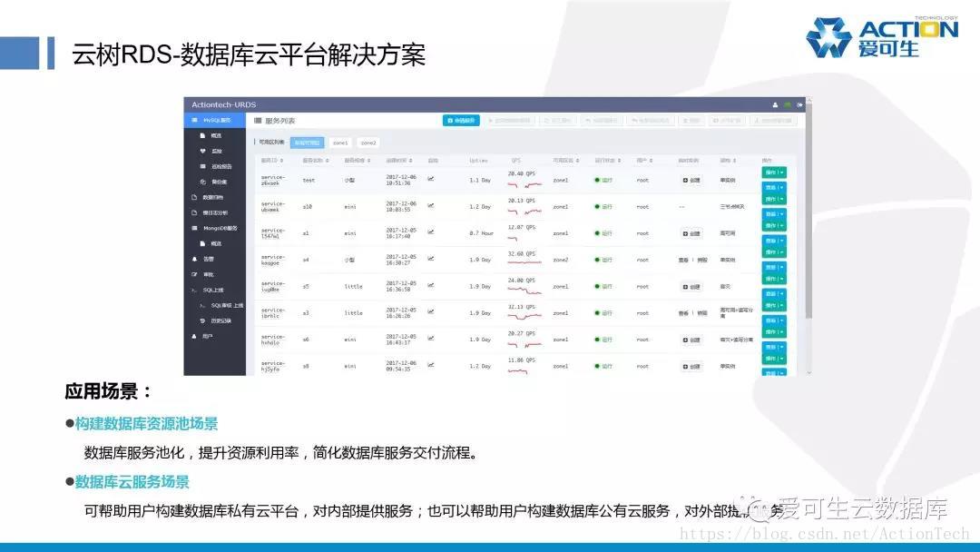The width and height of the screenshot is (980, 552).
Task: Sort the table by 运行状态 column
Action: (607, 161)
